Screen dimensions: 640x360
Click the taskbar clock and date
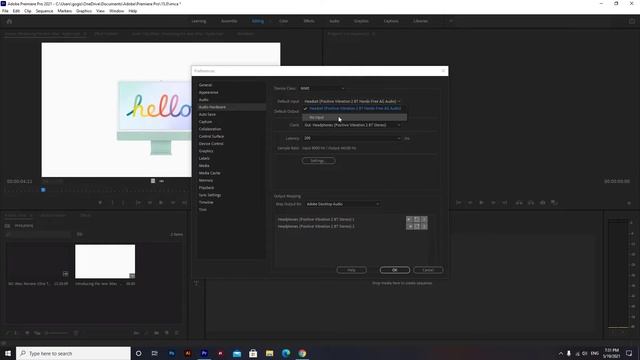pos(611,353)
